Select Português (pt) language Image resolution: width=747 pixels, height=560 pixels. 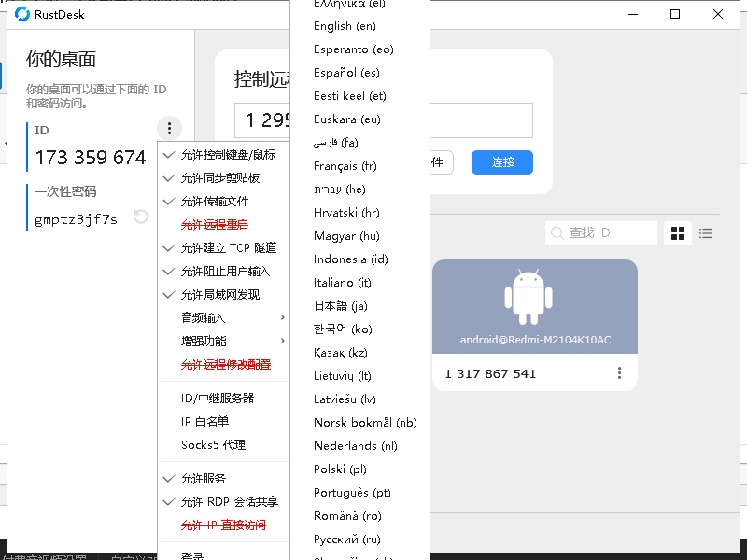[360, 493]
